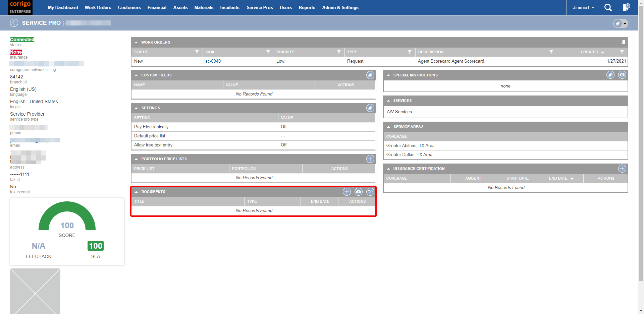Add a Portfolio Price List plus icon
Image resolution: width=644 pixels, height=314 pixels.
tap(370, 159)
